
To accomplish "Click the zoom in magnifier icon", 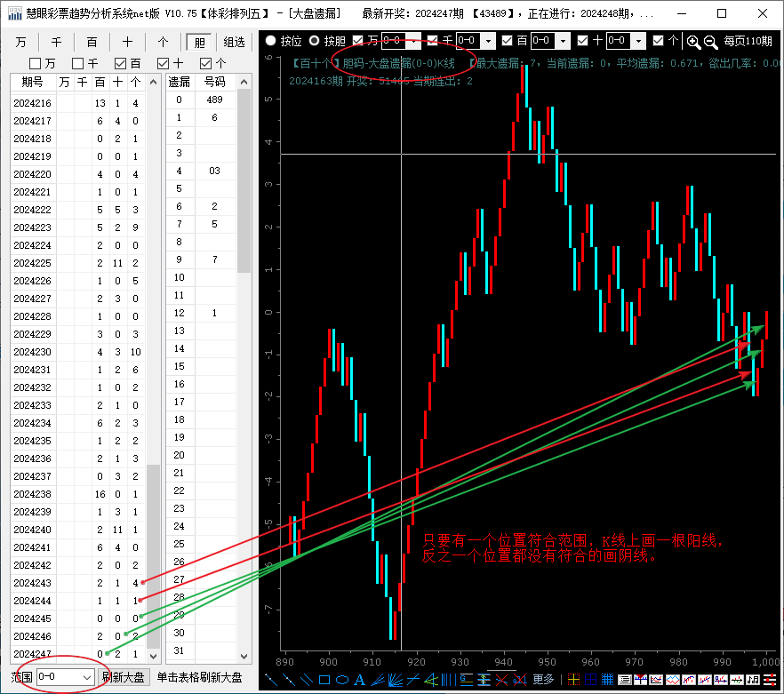I will [693, 41].
